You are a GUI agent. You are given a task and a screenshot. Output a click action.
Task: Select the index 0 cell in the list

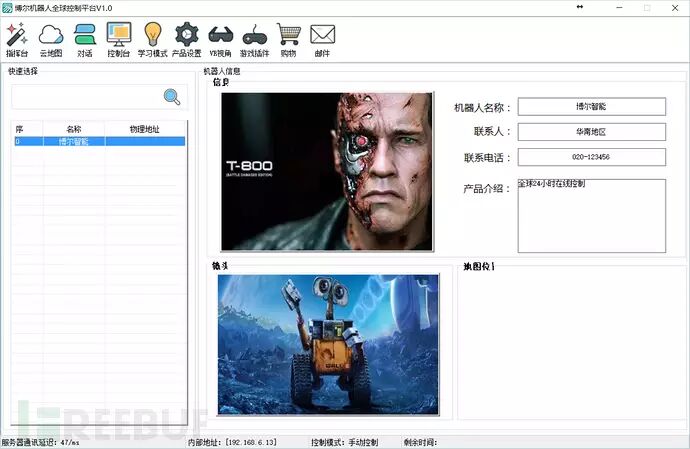[x=28, y=141]
